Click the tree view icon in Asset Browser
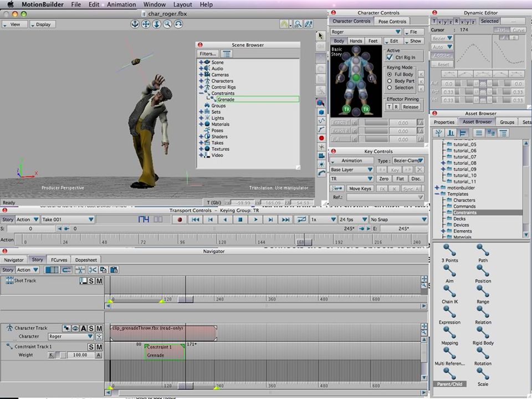 click(x=438, y=132)
